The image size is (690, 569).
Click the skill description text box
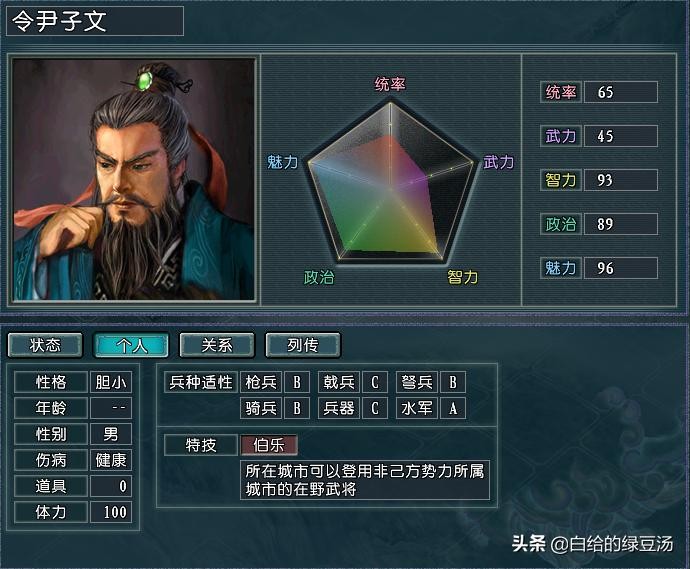click(x=365, y=480)
